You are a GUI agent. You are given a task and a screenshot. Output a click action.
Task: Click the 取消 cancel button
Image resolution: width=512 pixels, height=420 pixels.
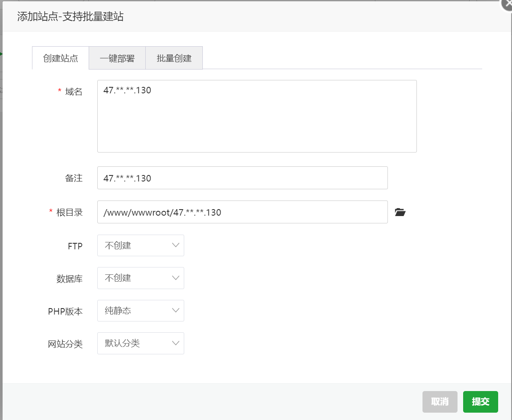440,402
